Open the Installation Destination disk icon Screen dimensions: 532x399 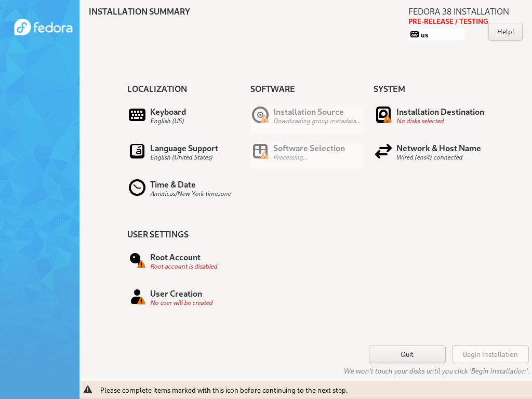[x=383, y=115]
